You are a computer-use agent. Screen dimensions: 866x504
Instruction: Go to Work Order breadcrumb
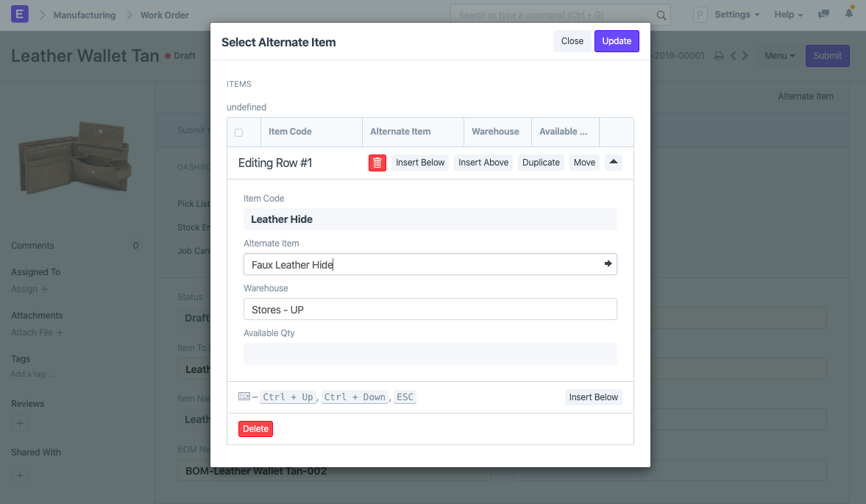coord(165,15)
